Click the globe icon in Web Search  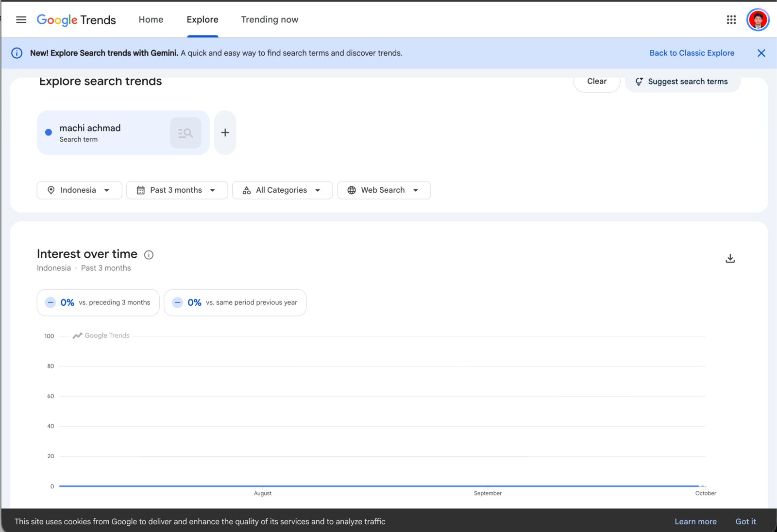[x=352, y=190]
